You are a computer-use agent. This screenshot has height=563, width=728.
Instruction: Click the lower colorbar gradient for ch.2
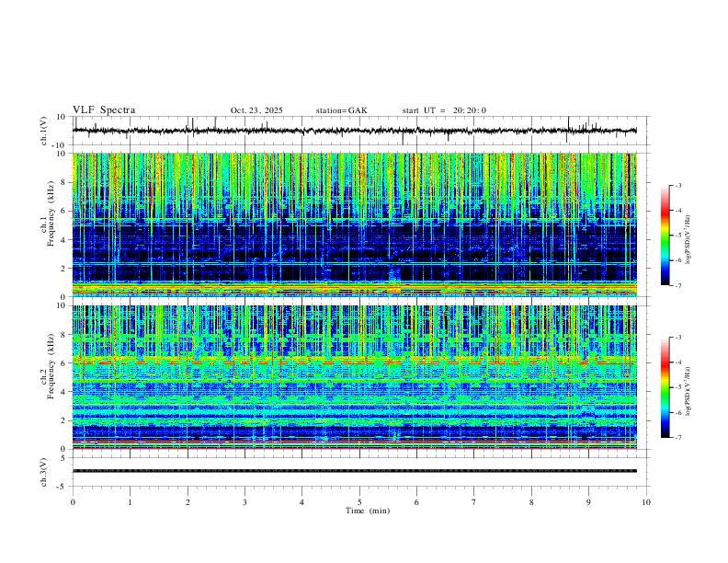(665, 387)
